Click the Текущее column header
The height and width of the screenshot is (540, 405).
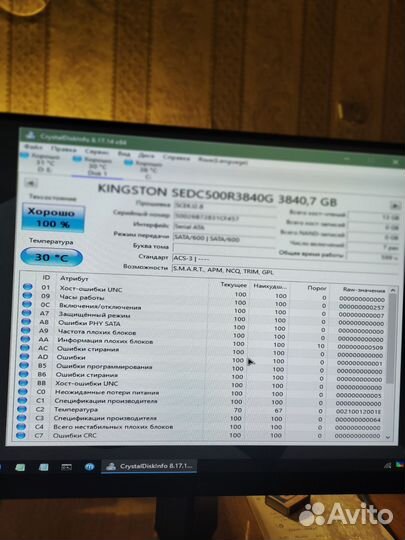coord(234,285)
